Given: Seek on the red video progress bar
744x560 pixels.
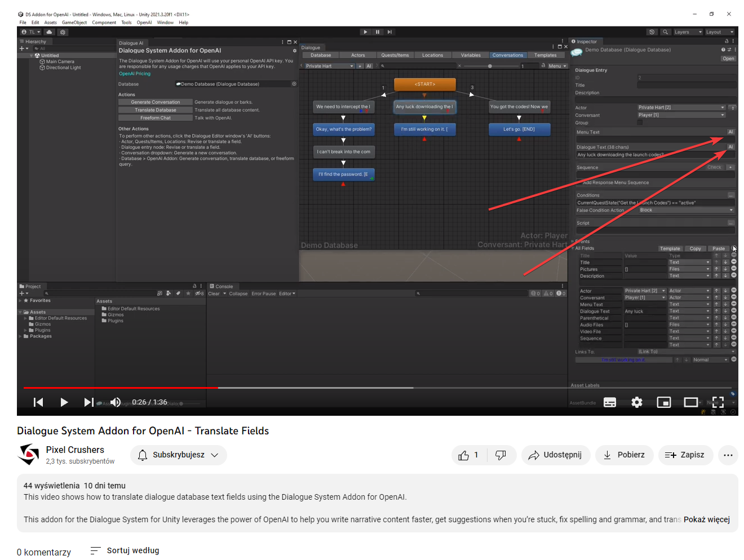Looking at the screenshot, I should tap(120, 388).
